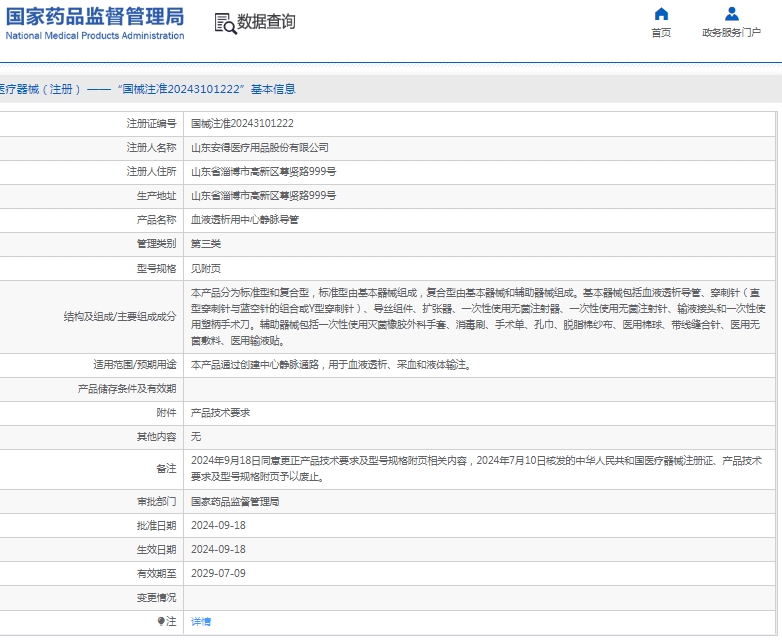This screenshot has height=643, width=782.
Task: Click the 首页 label
Action: tap(661, 33)
